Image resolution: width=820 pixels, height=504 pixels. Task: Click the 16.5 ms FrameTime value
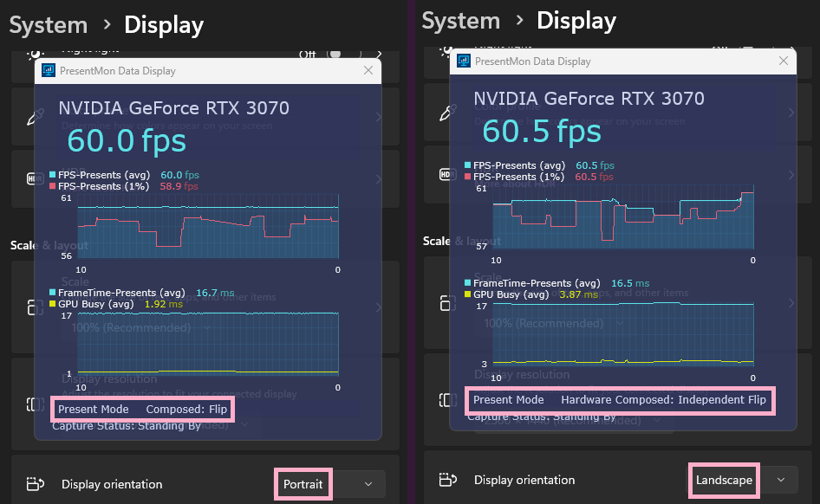click(630, 283)
